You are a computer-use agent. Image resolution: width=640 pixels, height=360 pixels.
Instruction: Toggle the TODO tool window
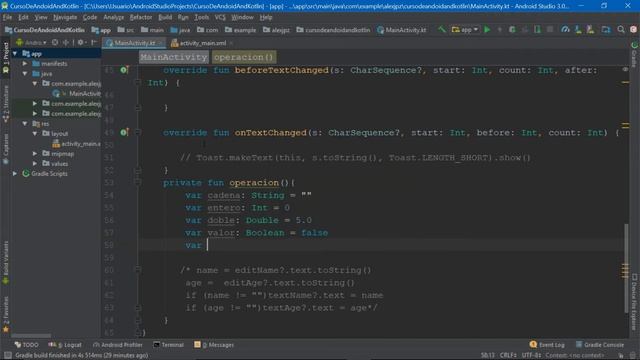click(27, 345)
